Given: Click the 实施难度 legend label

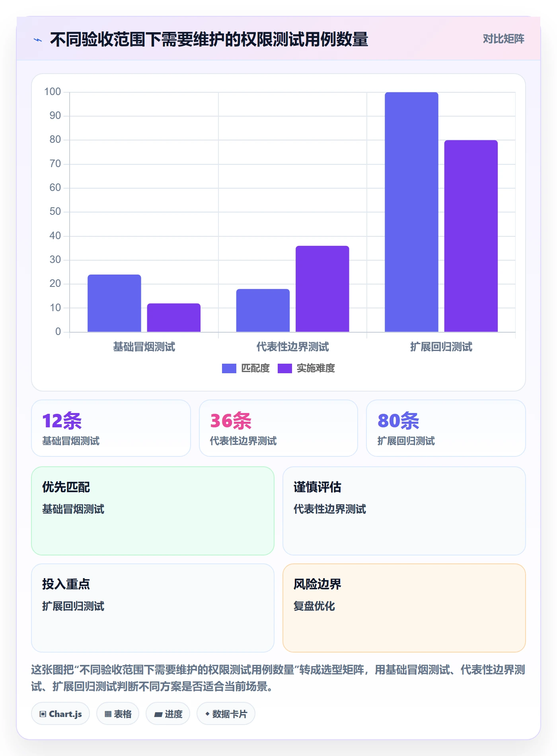Looking at the screenshot, I should tap(316, 368).
